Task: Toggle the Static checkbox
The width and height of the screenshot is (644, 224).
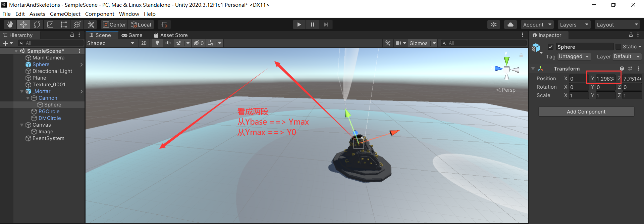Action: 618,47
